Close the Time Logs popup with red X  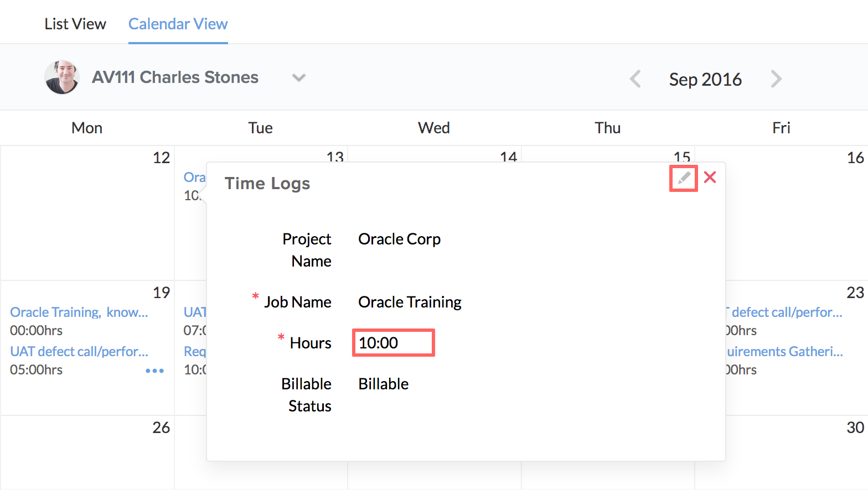coord(710,178)
